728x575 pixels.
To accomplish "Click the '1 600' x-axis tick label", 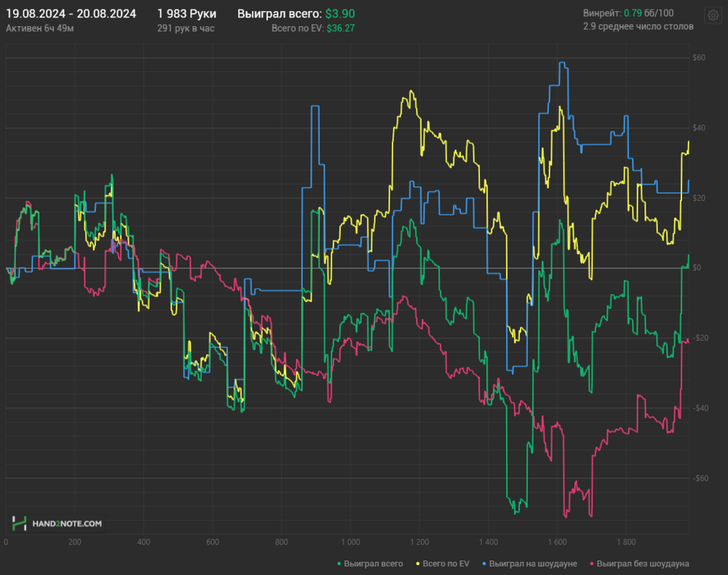I will click(557, 542).
